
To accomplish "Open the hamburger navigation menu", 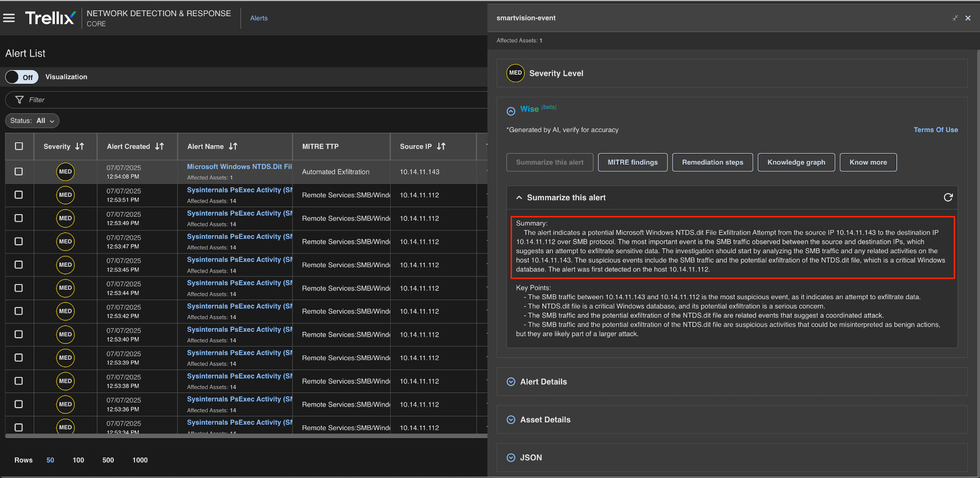I will point(9,18).
